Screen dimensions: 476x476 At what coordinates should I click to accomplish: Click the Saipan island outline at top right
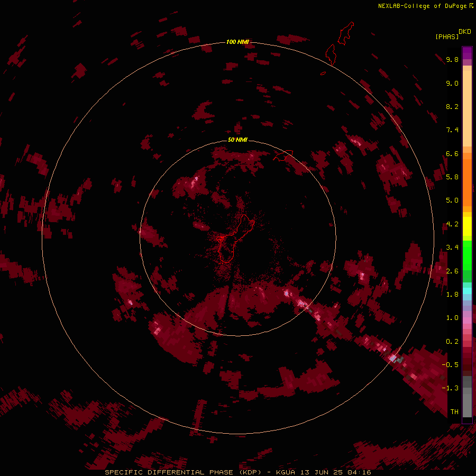(346, 33)
